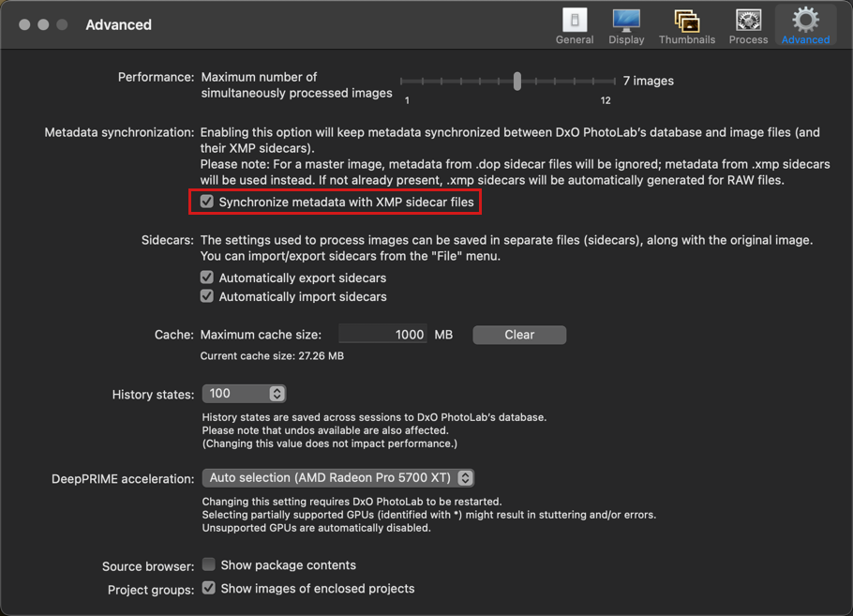Click the 'Source browser:' label
The image size is (853, 616).
pyautogui.click(x=148, y=566)
